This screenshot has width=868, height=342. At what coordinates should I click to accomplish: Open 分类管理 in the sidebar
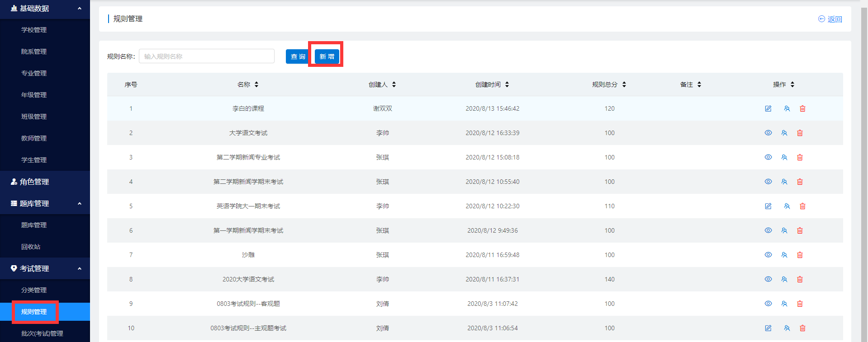(34, 290)
